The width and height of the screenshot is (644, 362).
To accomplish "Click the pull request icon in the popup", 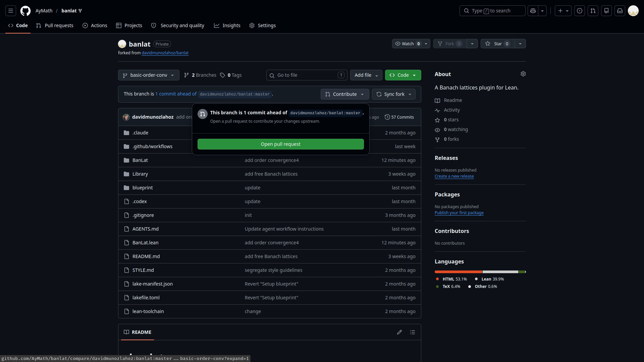I will tap(203, 114).
